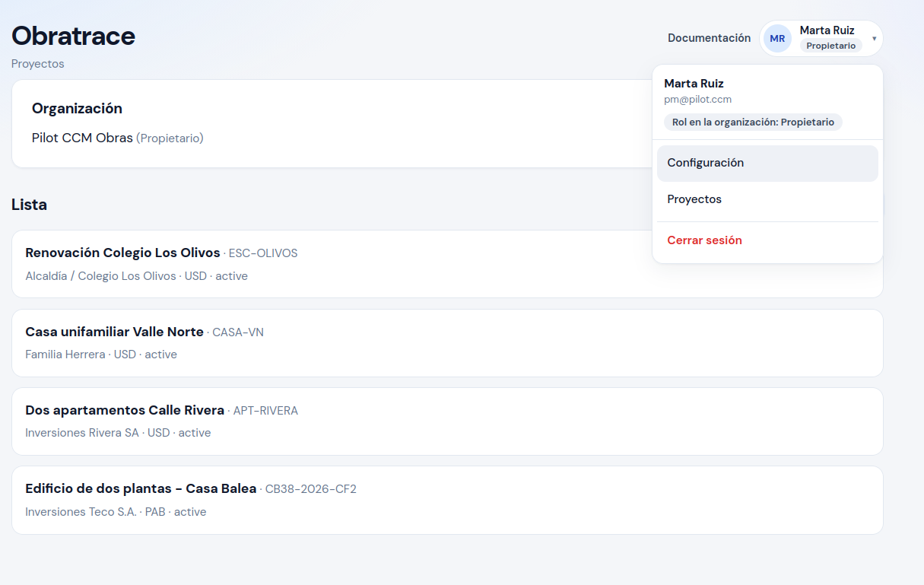Click the Marta Ruiz name in dropdown header

pos(694,84)
